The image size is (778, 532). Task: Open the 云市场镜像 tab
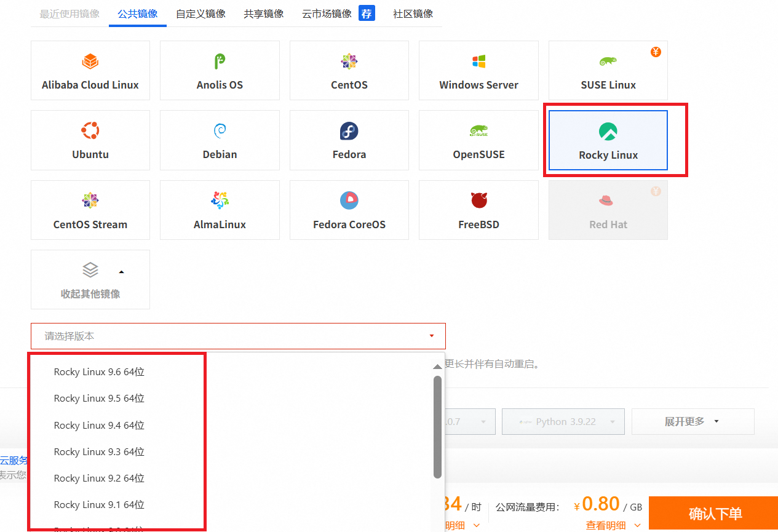327,14
